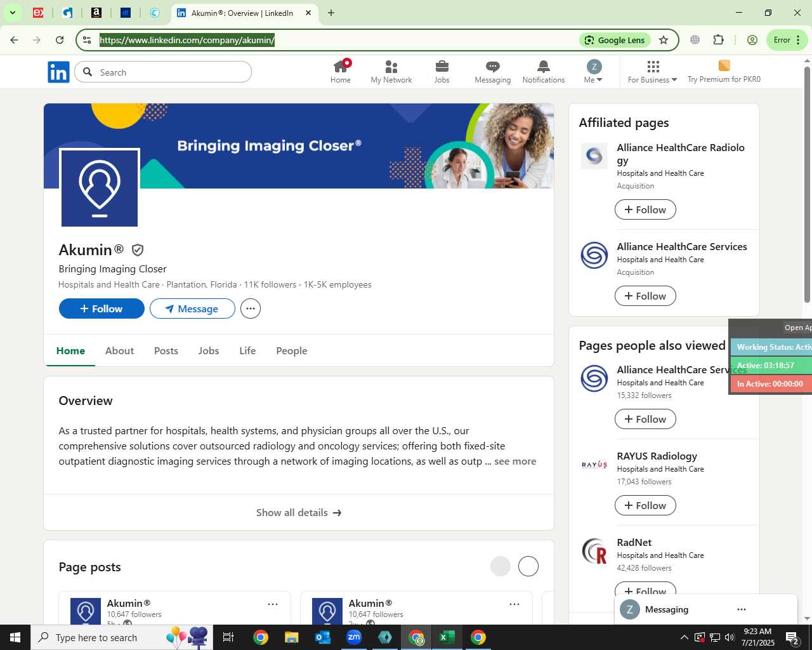Open Zoom from taskbar
Image resolution: width=812 pixels, height=650 pixels.
click(x=354, y=637)
